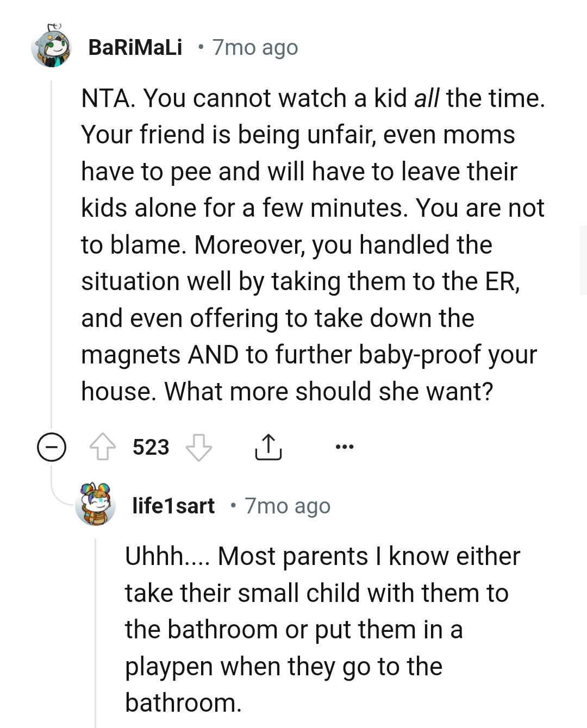Click the share icon below the 523 count
587x728 pixels.
coord(268,447)
